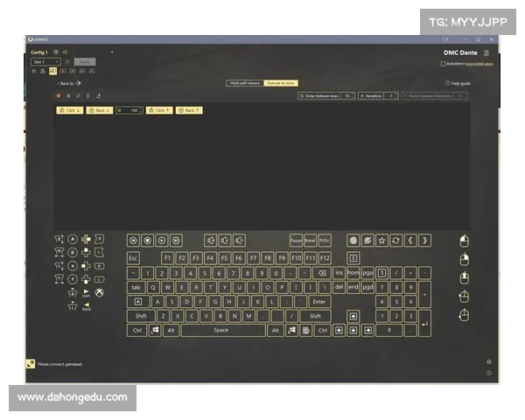The image size is (525, 420).
Task: Click the browser favorites star key
Action: point(381,240)
